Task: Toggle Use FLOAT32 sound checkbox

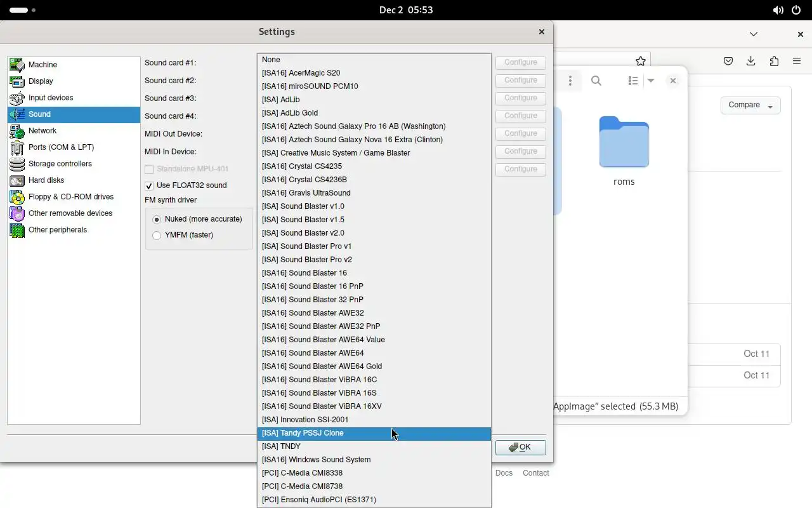Action: [149, 186]
